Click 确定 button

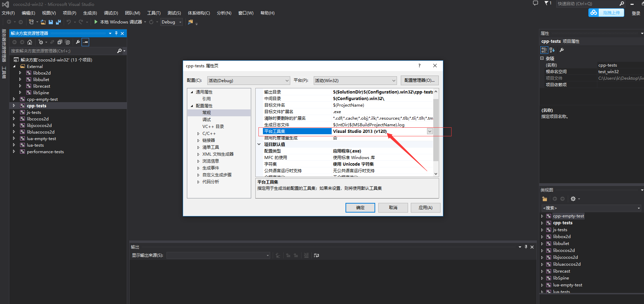pos(360,207)
